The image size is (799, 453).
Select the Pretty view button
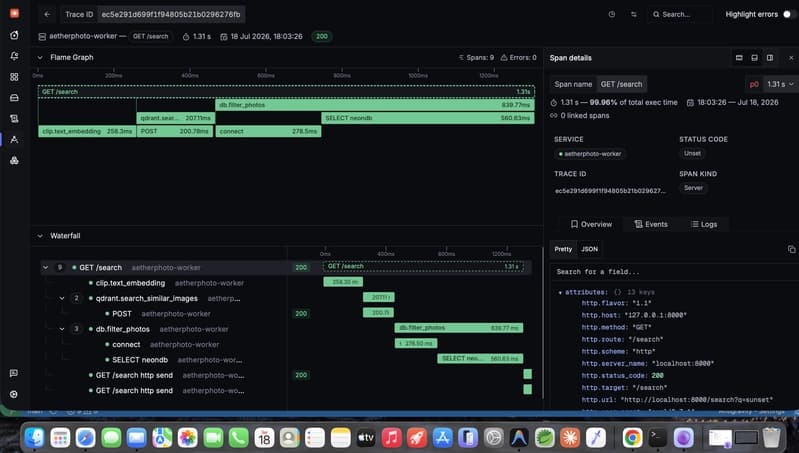tap(563, 249)
